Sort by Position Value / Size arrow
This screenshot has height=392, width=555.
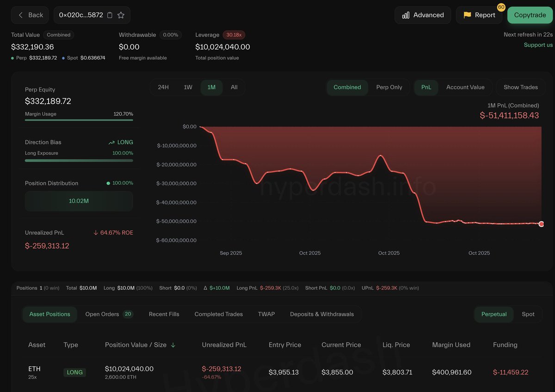pyautogui.click(x=173, y=345)
